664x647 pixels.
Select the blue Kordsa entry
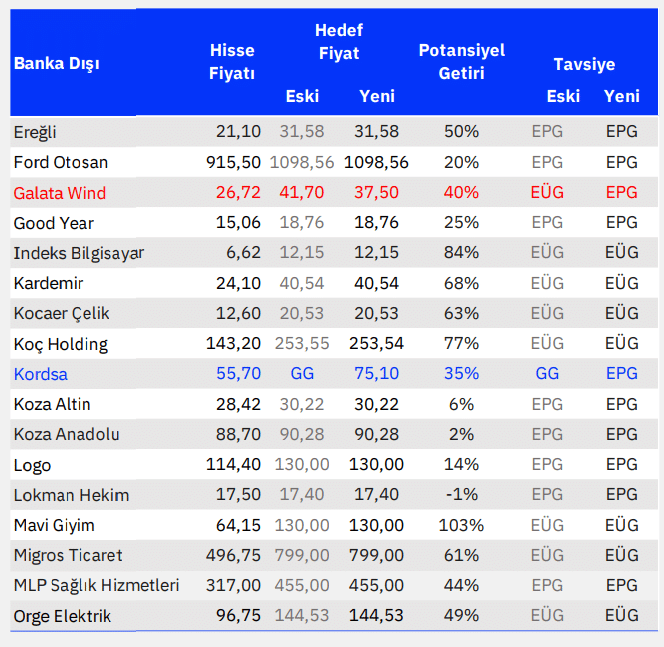pos(41,374)
